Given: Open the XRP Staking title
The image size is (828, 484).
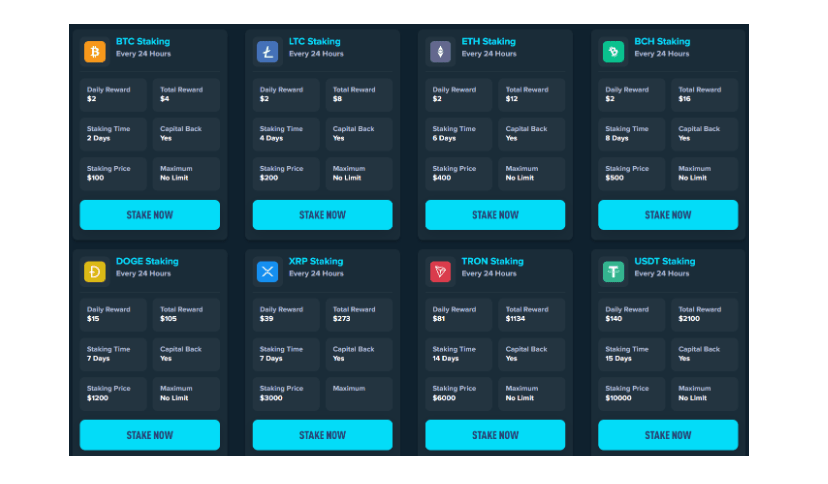Looking at the screenshot, I should click(316, 261).
